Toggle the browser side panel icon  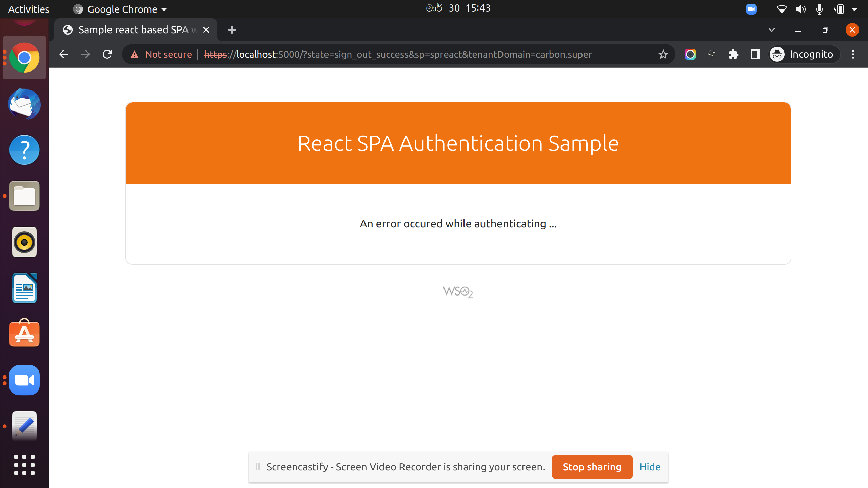click(x=755, y=54)
